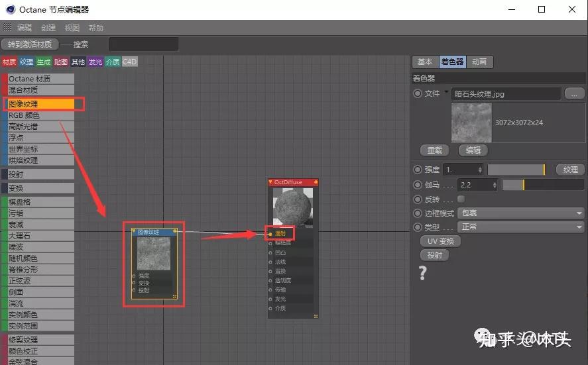Open the 边框模式 dropdown showing 包裹

click(520, 213)
